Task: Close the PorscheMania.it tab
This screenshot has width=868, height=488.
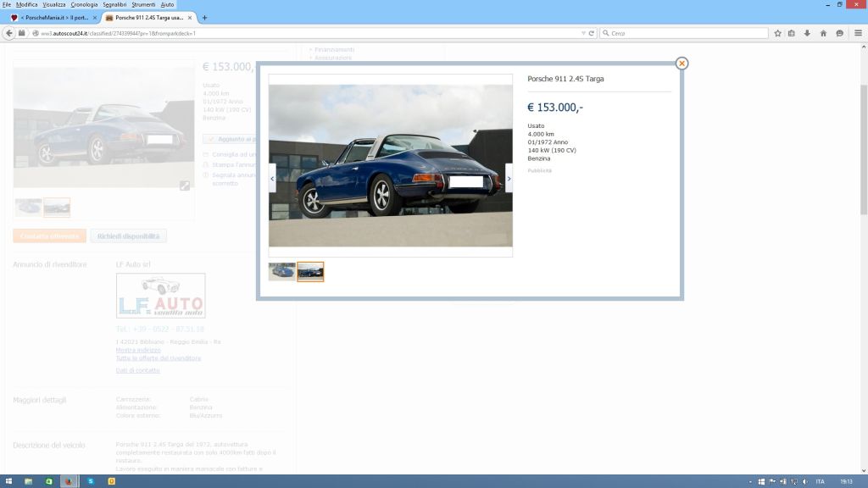Action: [x=95, y=18]
